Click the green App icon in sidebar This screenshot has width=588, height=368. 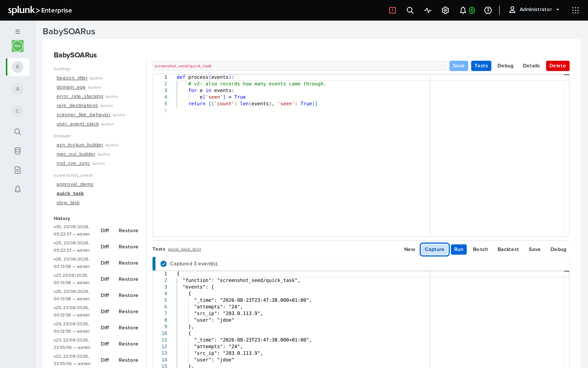17,46
